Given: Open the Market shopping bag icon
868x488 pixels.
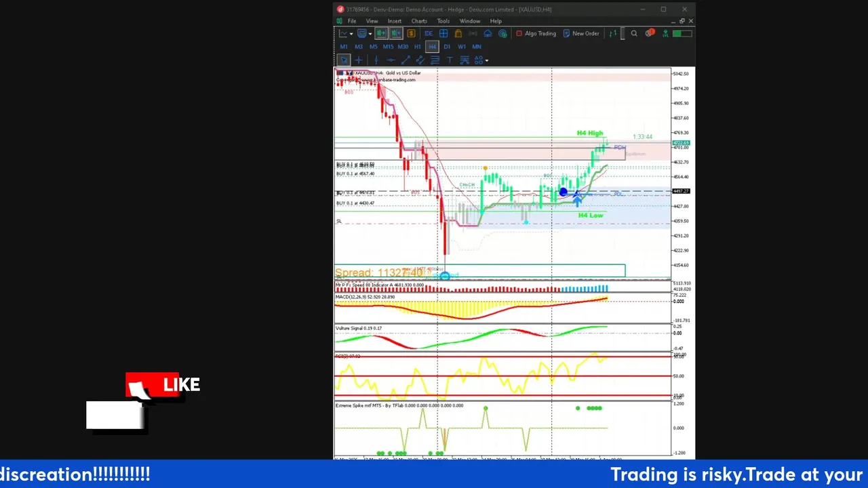Looking at the screenshot, I should (458, 33).
